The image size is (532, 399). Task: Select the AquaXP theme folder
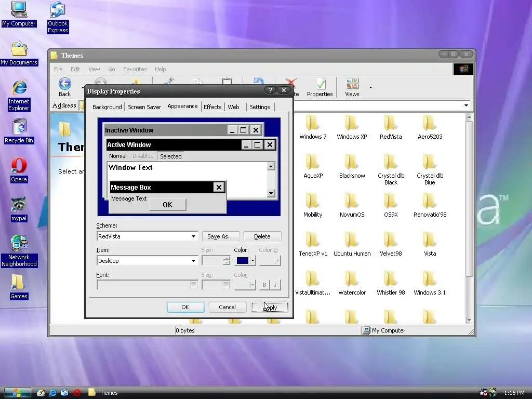point(313,166)
